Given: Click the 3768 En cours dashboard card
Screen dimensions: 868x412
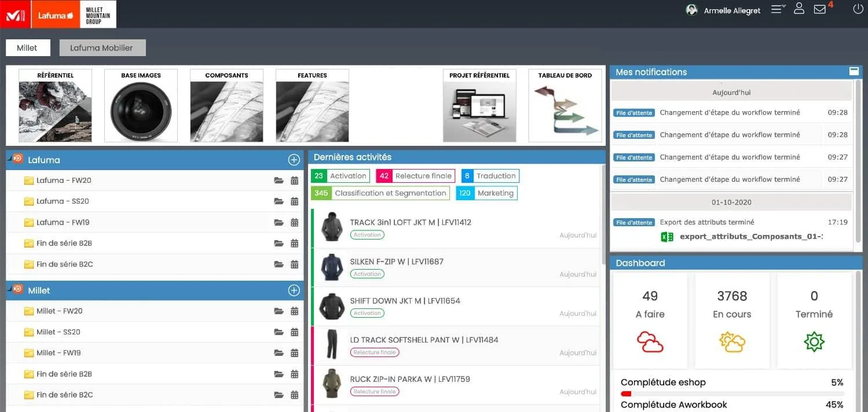Looking at the screenshot, I should 732,321.
